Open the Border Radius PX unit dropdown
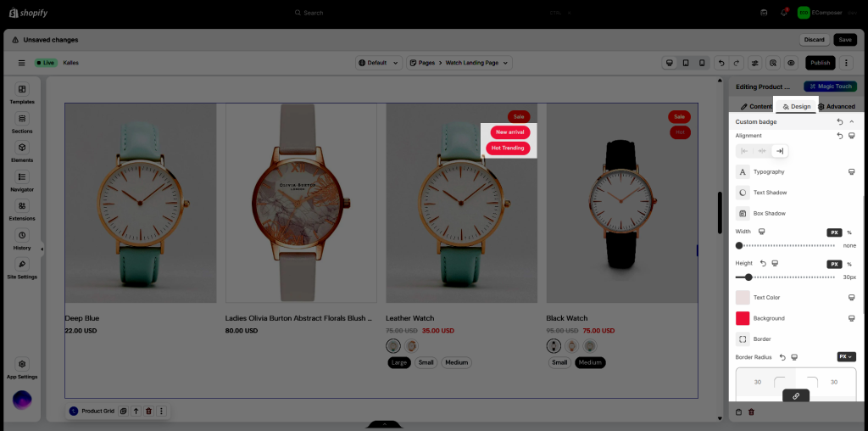This screenshot has height=431, width=868. pyautogui.click(x=846, y=357)
